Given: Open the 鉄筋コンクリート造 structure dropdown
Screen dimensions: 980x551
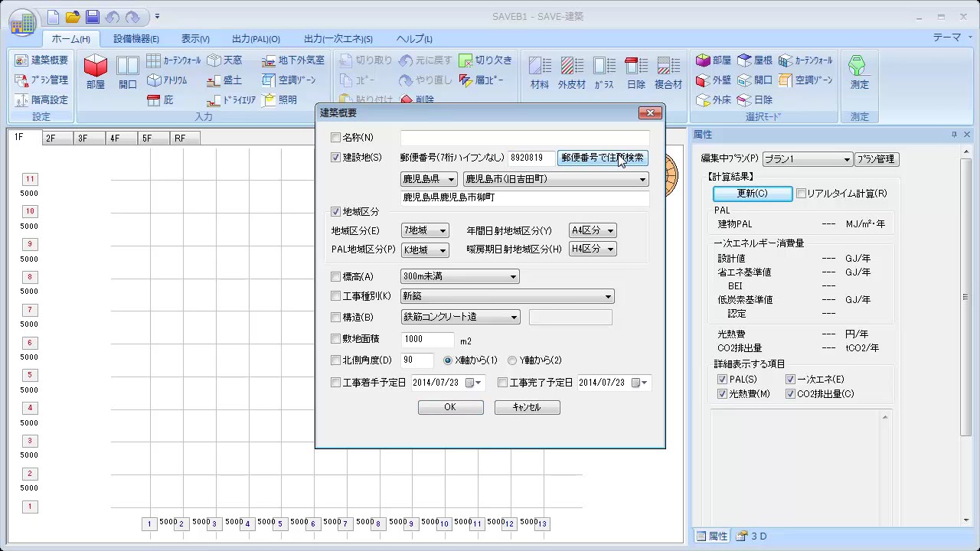Looking at the screenshot, I should click(460, 317).
